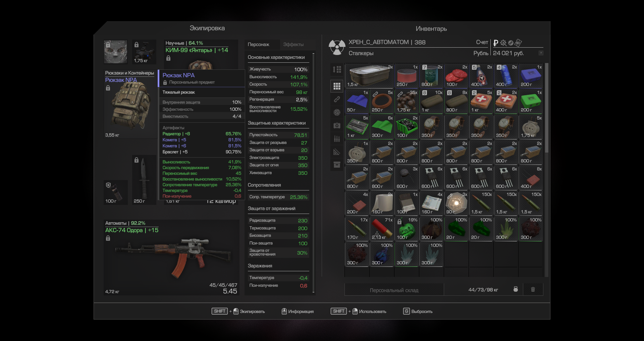Click the Радиатор | +8 artifact row
The image size is (644, 341).
(202, 134)
